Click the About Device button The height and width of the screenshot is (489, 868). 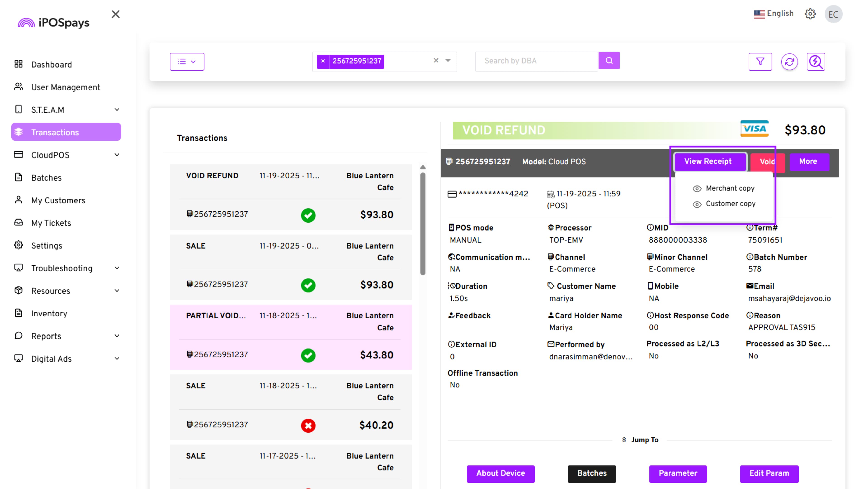[500, 473]
